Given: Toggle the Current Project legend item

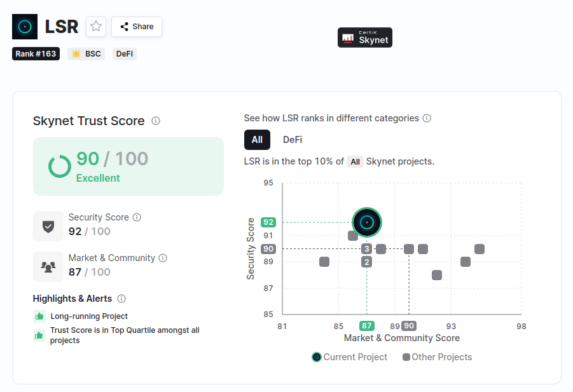Looking at the screenshot, I should point(349,357).
